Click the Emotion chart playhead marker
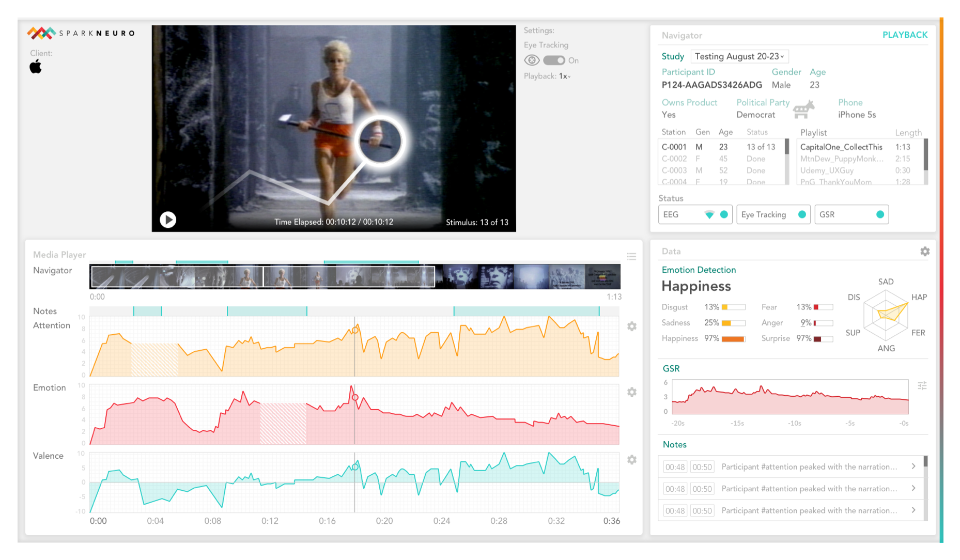 [x=355, y=397]
